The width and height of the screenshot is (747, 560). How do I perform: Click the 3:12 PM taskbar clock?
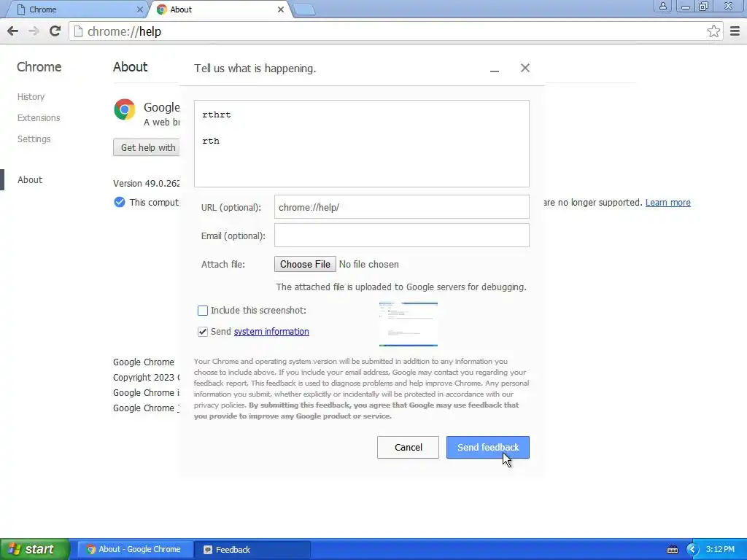(x=720, y=549)
